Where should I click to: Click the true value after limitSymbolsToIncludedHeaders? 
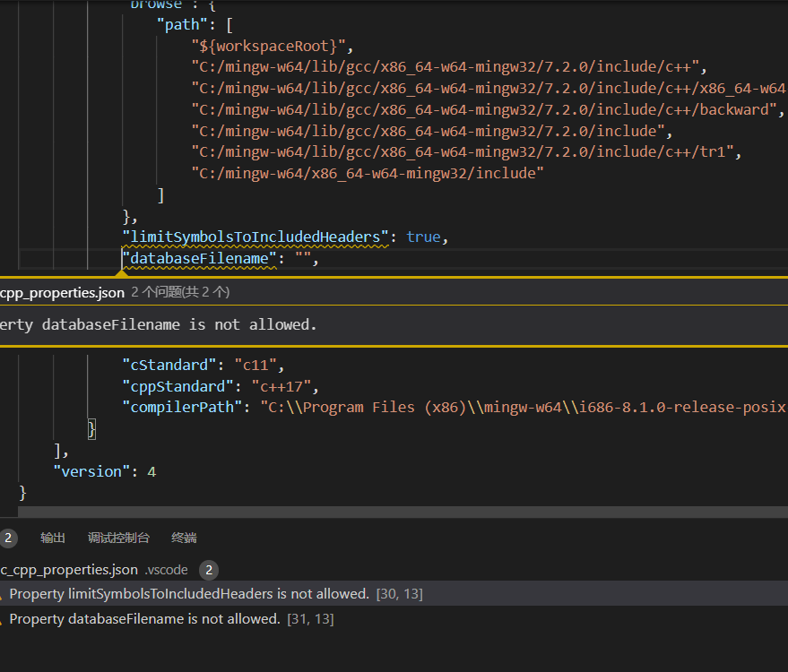[423, 237]
